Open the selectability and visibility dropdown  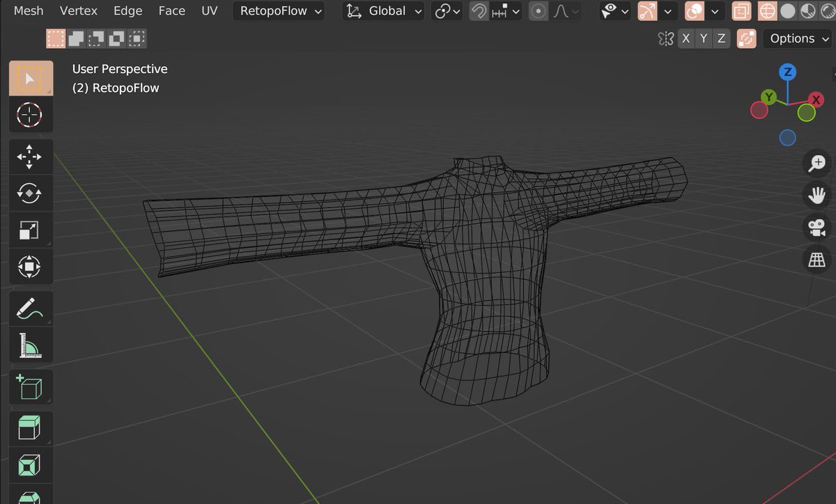615,11
